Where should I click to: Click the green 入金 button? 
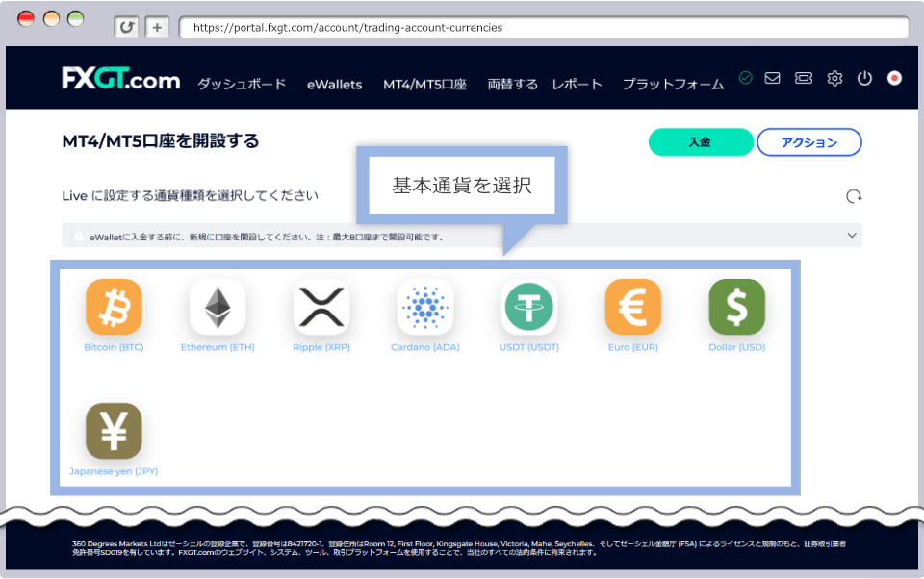[701, 142]
